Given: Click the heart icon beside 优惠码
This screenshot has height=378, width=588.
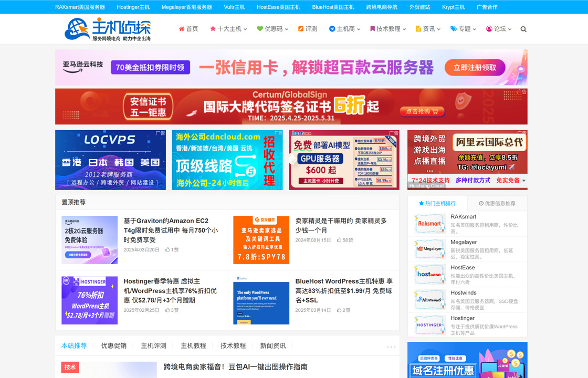Looking at the screenshot, I should (260, 29).
